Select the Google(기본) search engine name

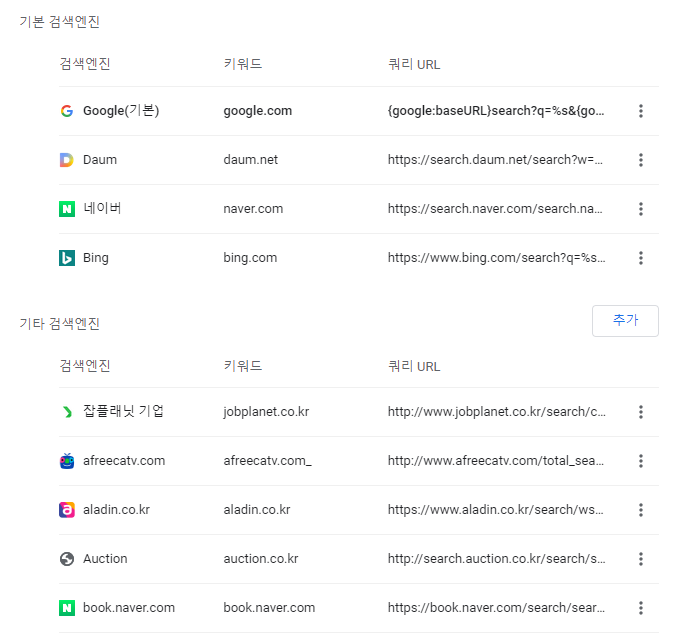[x=121, y=111]
